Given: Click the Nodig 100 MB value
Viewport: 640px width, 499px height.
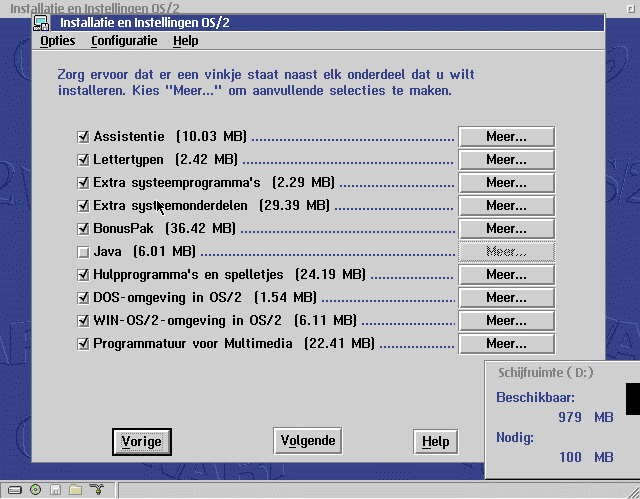Looking at the screenshot, I should tap(586, 457).
